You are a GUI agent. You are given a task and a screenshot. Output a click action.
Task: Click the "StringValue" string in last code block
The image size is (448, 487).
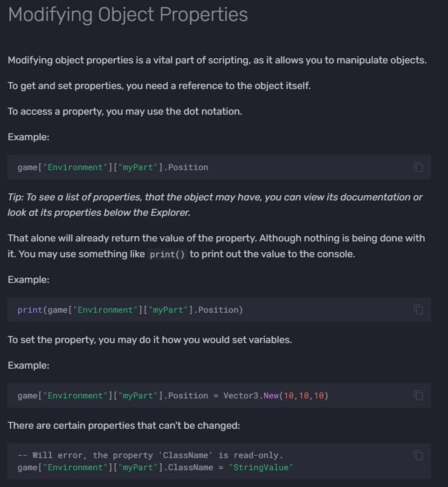point(261,467)
